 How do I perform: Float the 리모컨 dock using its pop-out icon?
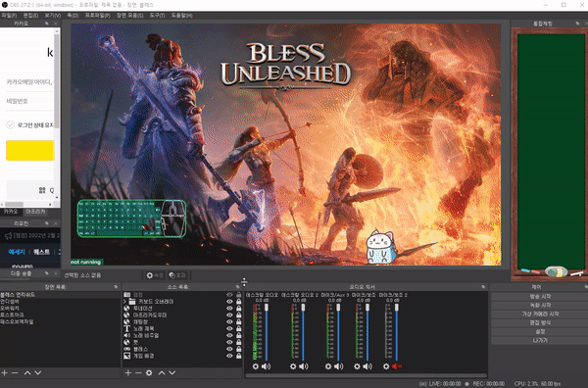tap(47, 223)
